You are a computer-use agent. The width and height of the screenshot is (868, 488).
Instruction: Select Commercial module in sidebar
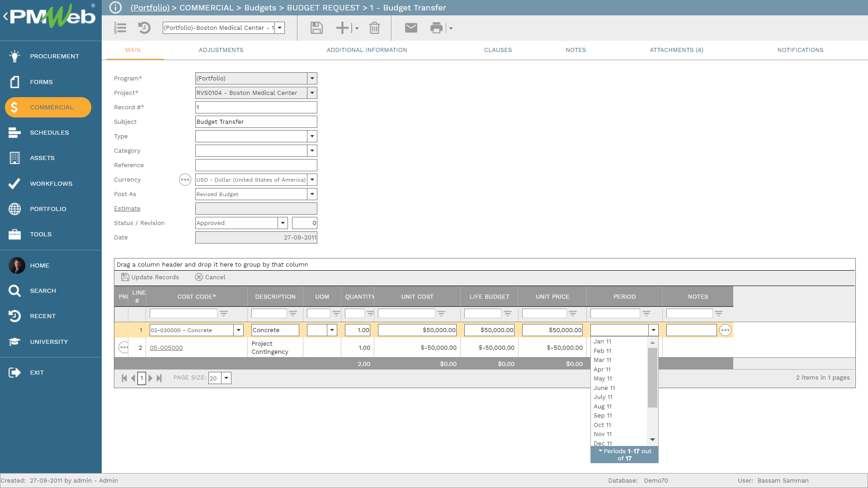pyautogui.click(x=48, y=107)
